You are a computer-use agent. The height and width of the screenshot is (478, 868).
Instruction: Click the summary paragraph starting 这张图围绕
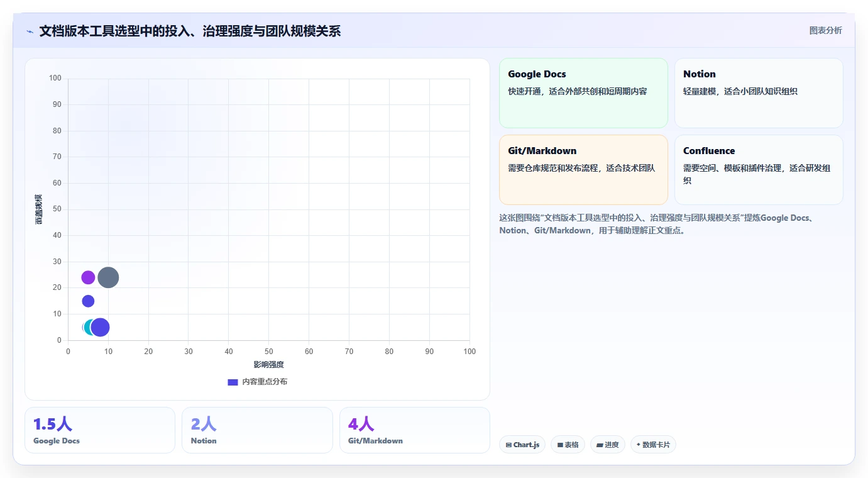tap(657, 224)
